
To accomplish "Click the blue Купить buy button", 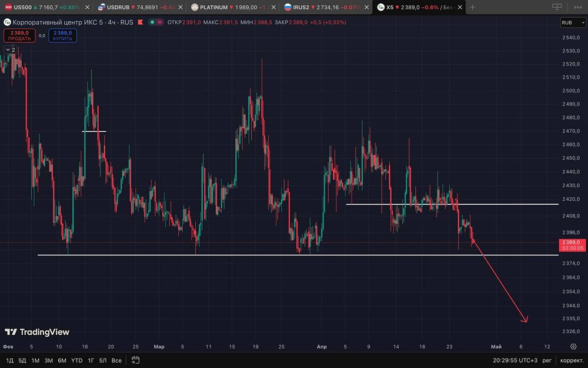I will click(x=63, y=36).
